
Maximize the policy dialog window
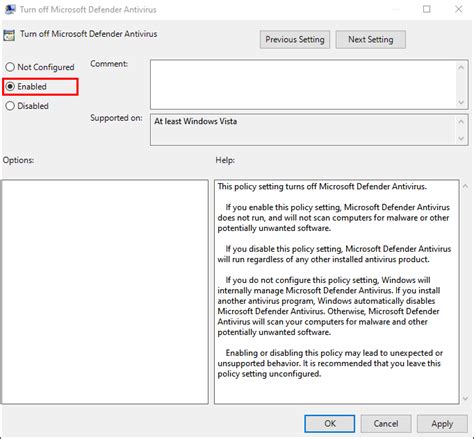tap(427, 9)
